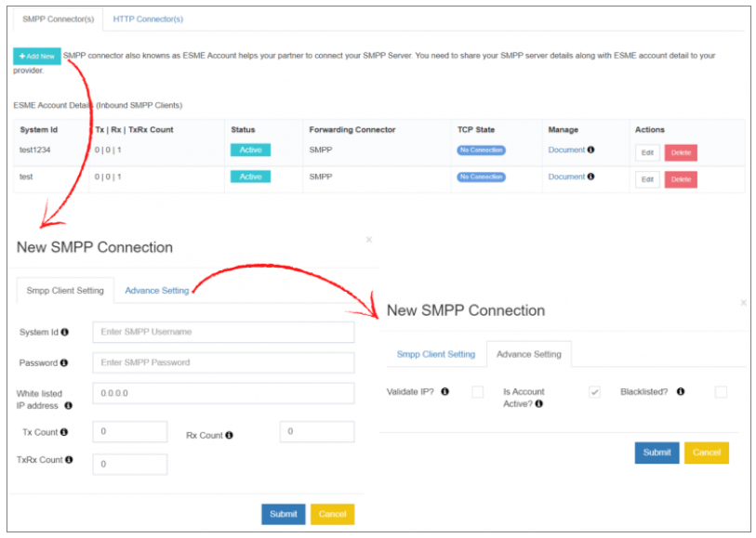The image size is (756, 538).
Task: Click the Blacklisted? info icon
Action: point(681,390)
